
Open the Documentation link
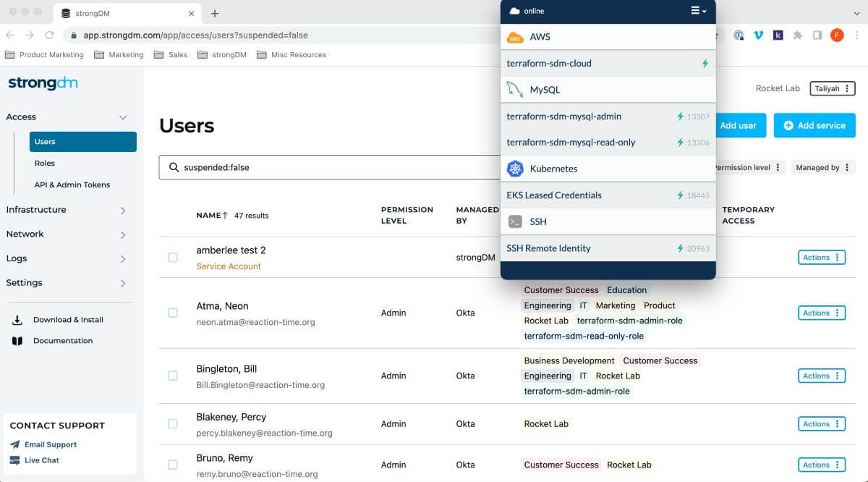(x=63, y=341)
